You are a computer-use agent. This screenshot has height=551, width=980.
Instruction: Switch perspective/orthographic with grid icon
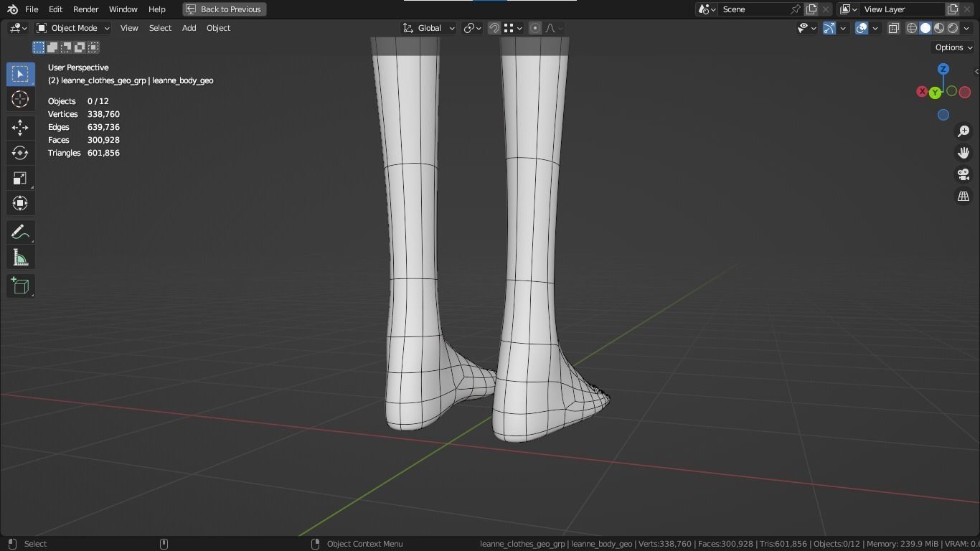963,196
